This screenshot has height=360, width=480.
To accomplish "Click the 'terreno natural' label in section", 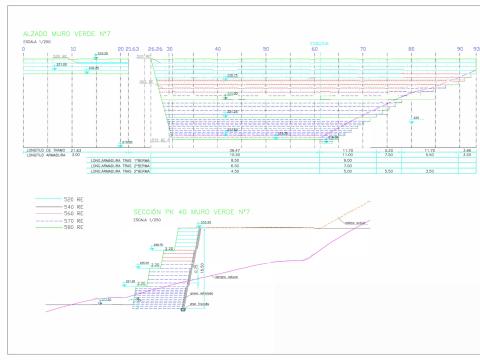I will tap(226, 277).
